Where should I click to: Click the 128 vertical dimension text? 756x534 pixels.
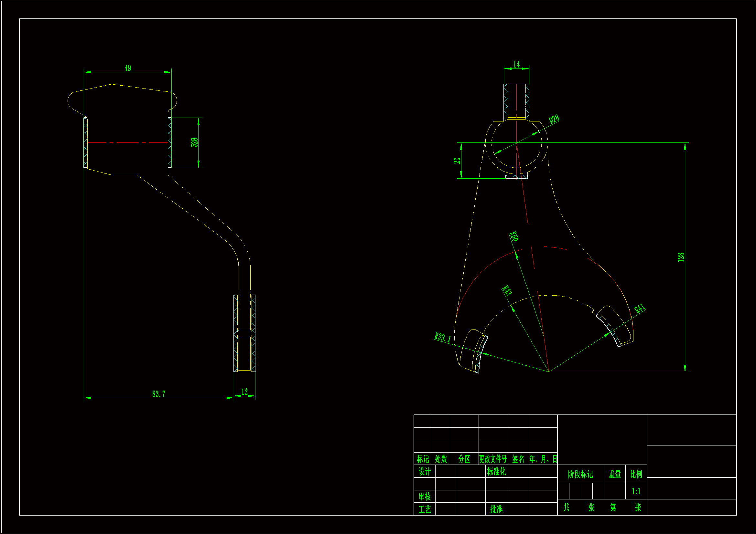click(x=681, y=257)
